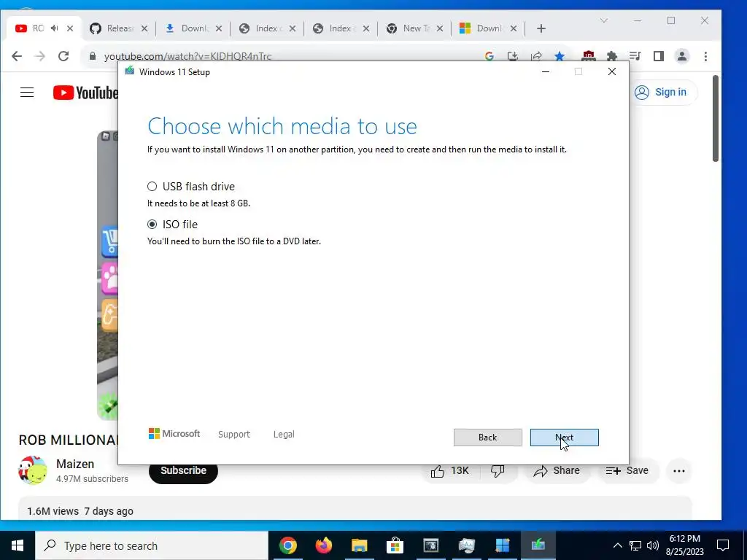Screen dimensions: 747x560
Task: Open Firefox from the taskbar
Action: (323, 545)
